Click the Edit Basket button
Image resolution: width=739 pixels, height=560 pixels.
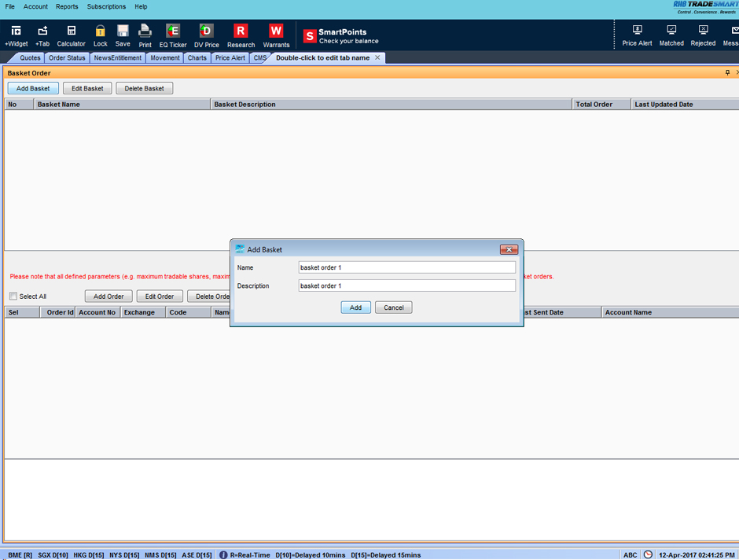(87, 88)
